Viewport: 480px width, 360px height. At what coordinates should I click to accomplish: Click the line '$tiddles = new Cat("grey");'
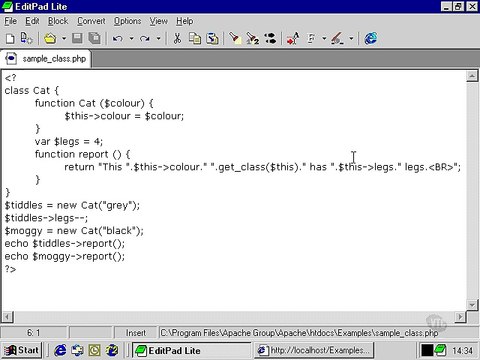tap(72, 205)
